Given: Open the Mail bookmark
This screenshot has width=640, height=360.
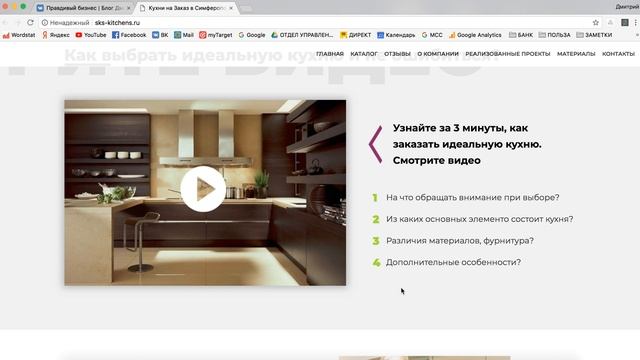Looking at the screenshot, I should pyautogui.click(x=184, y=35).
